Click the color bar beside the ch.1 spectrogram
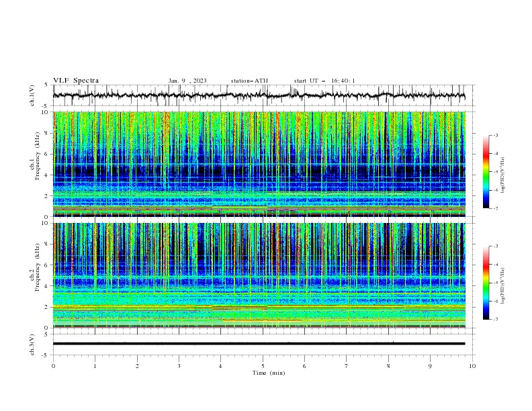The image size is (532, 411). [486, 172]
